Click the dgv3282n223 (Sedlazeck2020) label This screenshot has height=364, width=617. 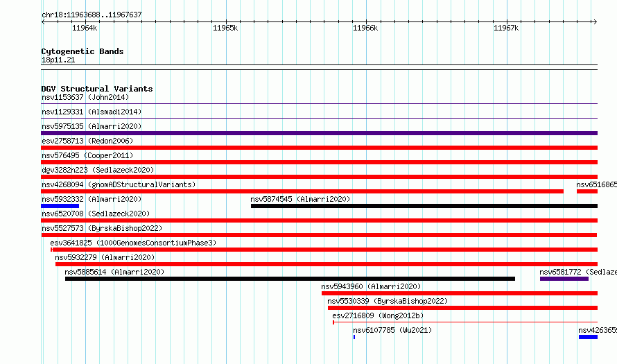click(98, 170)
